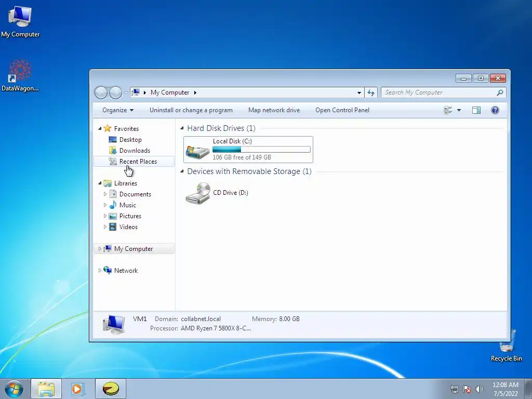Expand the My Computer tree node

pyautogui.click(x=100, y=249)
